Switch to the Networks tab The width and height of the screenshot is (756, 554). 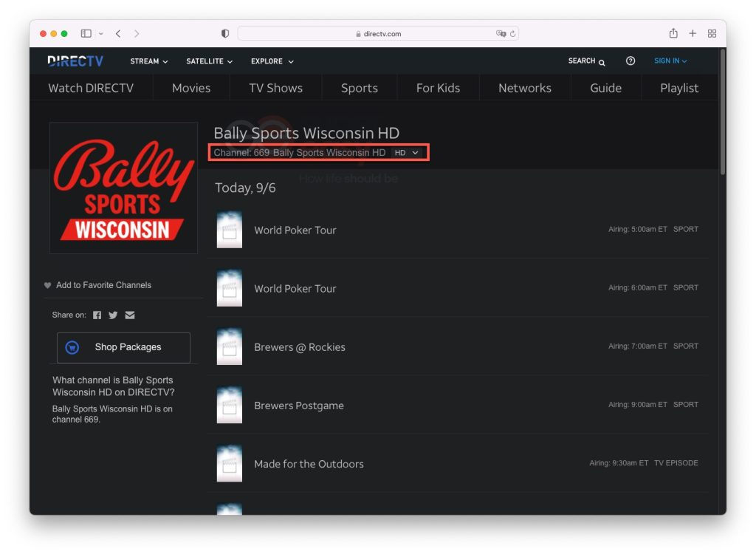coord(525,88)
